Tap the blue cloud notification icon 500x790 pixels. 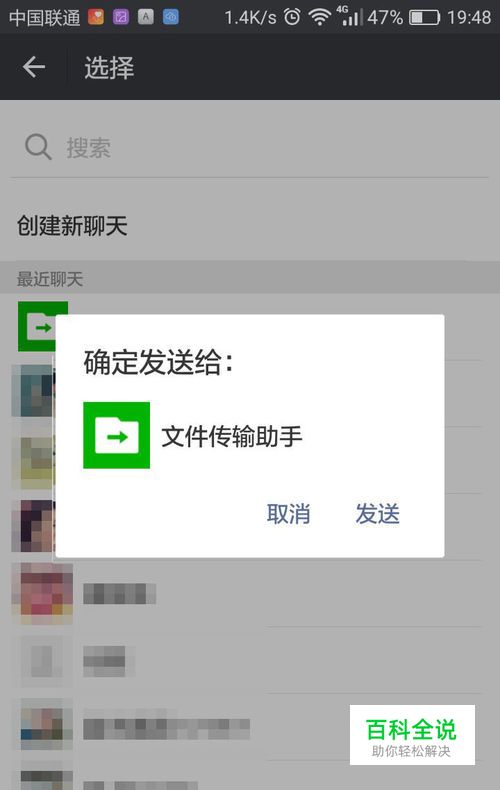pos(171,17)
